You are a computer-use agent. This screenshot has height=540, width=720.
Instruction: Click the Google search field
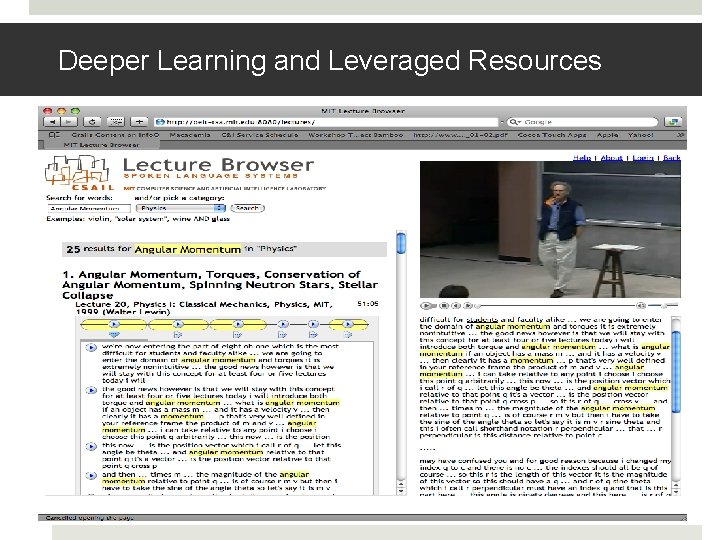click(x=582, y=122)
